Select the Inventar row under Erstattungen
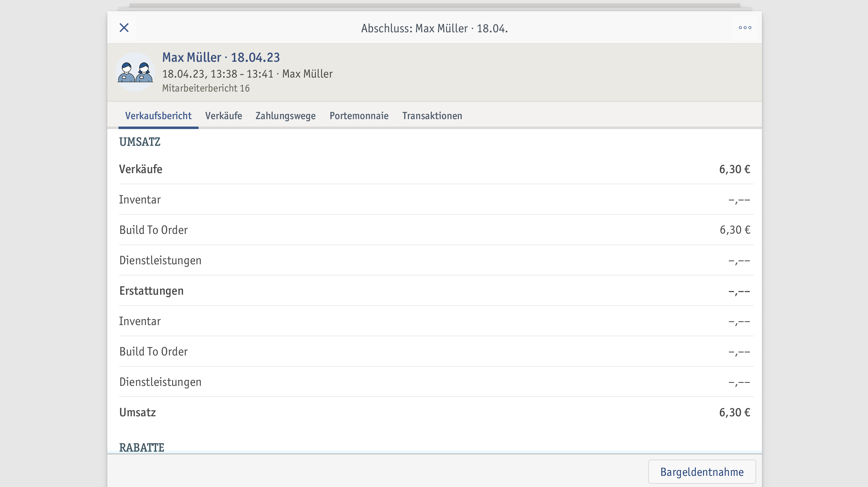 tap(436, 321)
